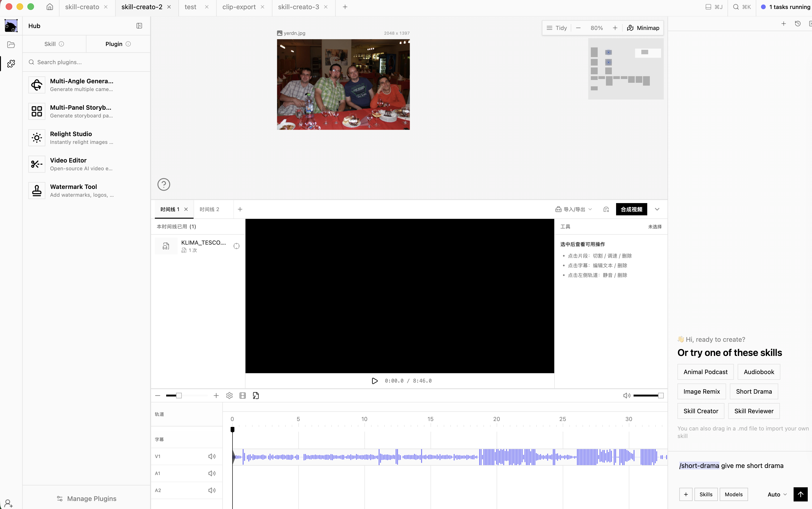Open the files folder sidebar icon
Screen dimensions: 812x509
[x=11, y=44]
